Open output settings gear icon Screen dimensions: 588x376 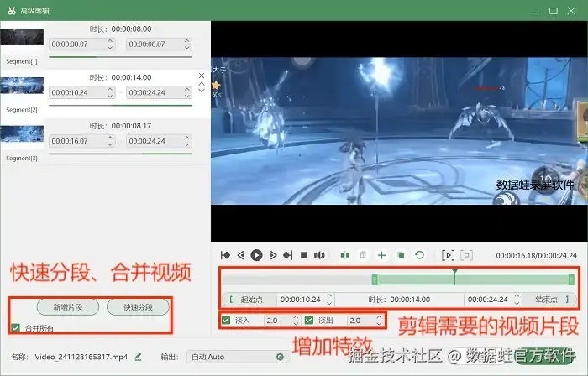pyautogui.click(x=280, y=357)
